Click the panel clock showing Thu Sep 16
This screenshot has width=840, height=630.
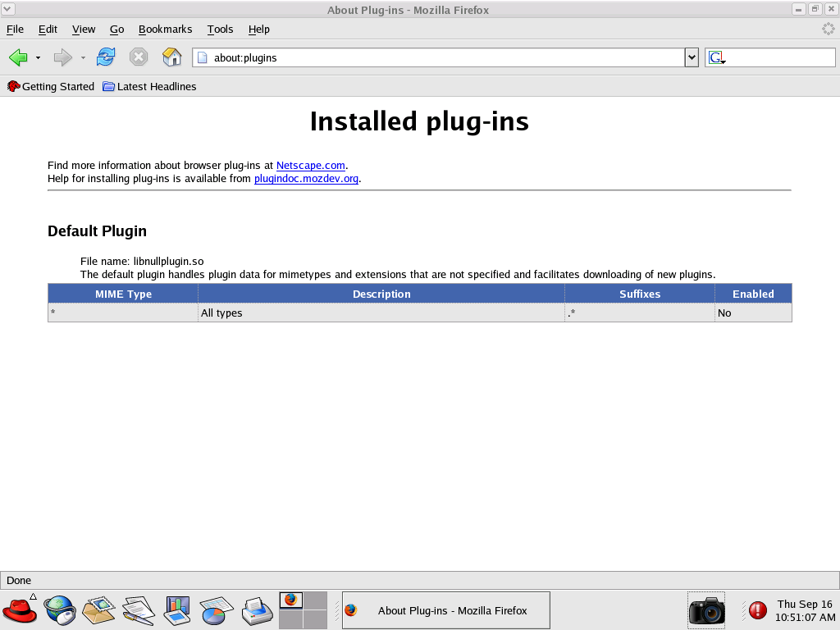[x=805, y=610]
